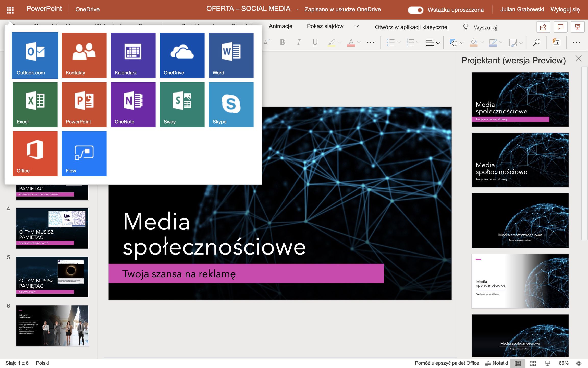Apply Italic formatting

(x=298, y=42)
